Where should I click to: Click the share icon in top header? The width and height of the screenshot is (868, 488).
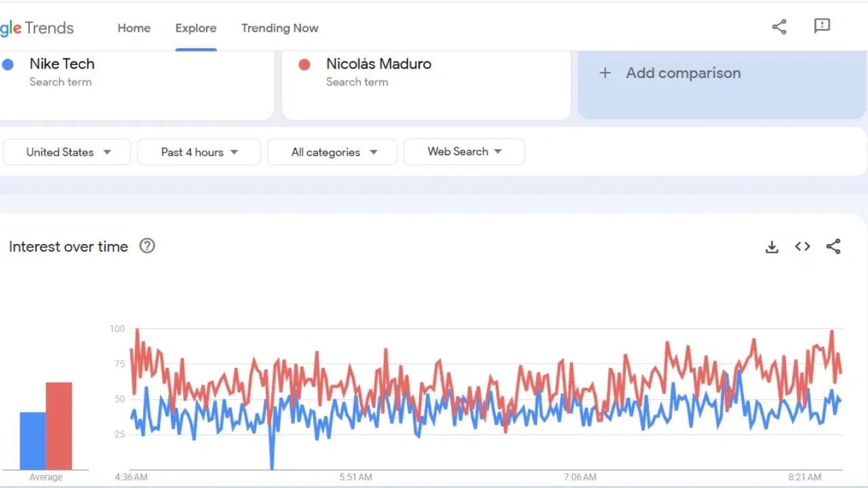[x=779, y=27]
